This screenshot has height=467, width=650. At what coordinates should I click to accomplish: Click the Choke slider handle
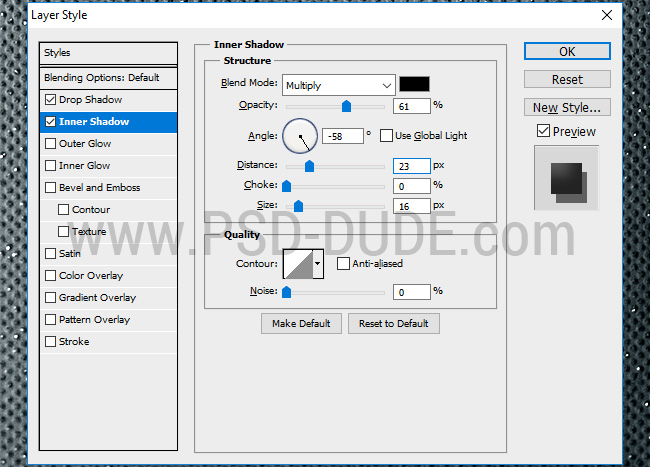tap(286, 186)
